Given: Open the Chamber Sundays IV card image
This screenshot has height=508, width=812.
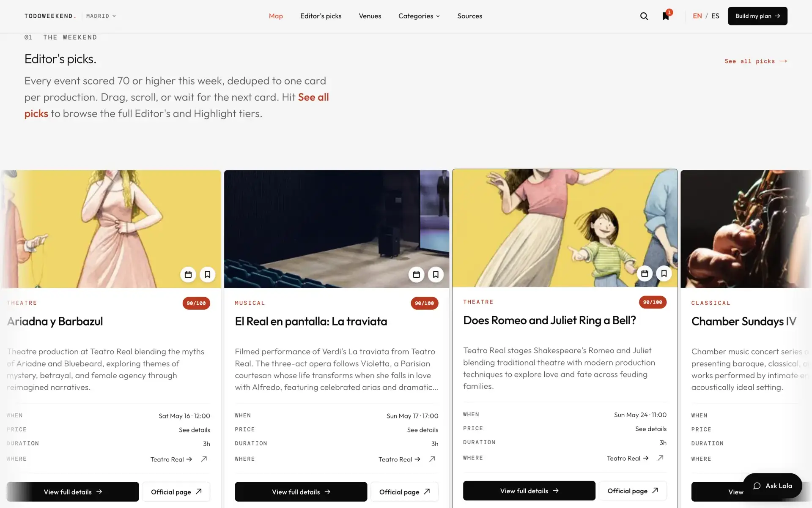Looking at the screenshot, I should coord(746,229).
